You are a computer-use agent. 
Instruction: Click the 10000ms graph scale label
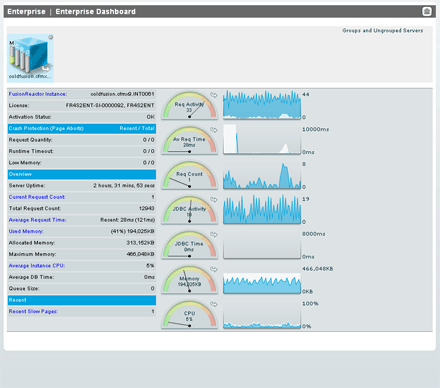(315, 129)
